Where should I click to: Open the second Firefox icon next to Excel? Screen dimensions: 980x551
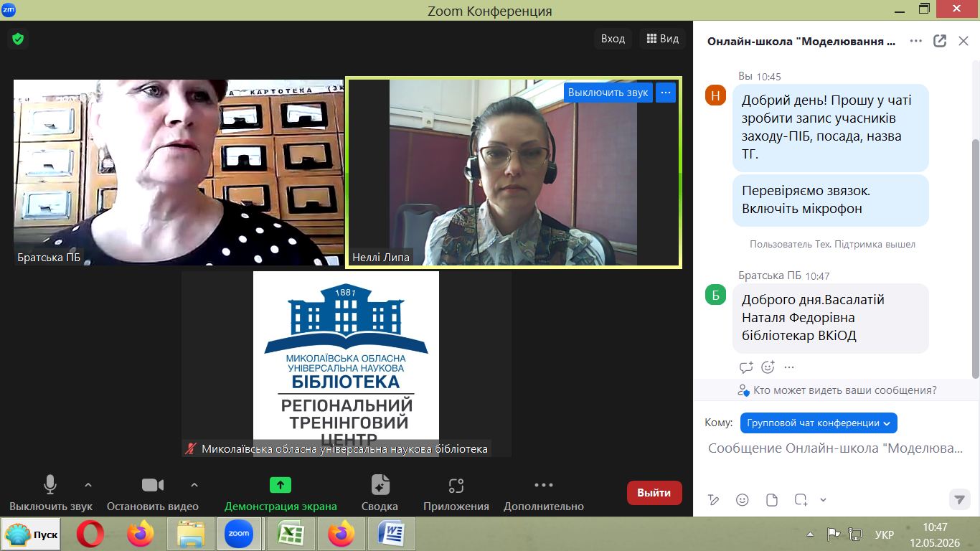341,534
